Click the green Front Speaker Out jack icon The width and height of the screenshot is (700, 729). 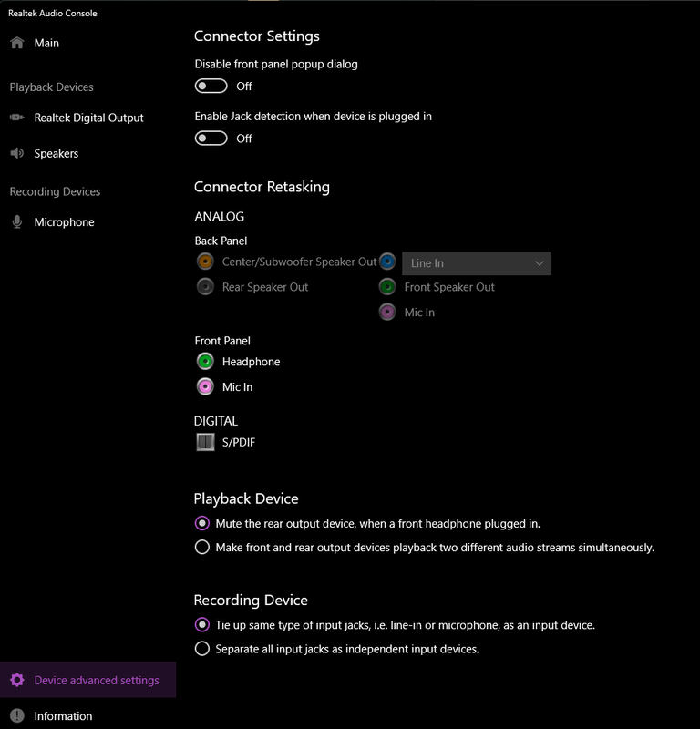(x=387, y=287)
